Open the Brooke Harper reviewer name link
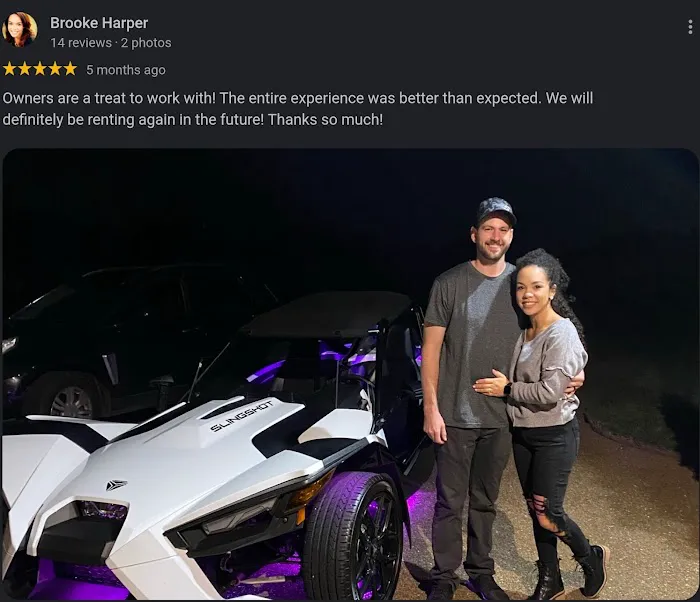The image size is (700, 602). [x=99, y=23]
